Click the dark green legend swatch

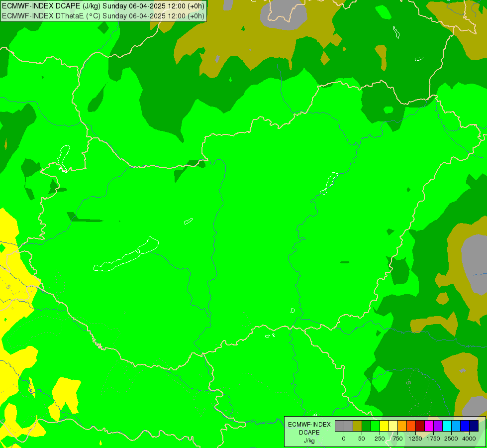pos(366,426)
